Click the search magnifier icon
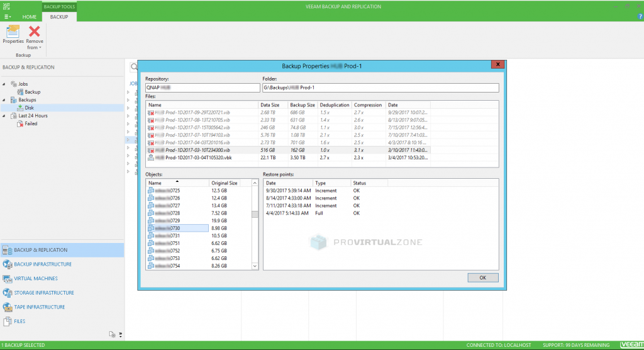The height and width of the screenshot is (350, 644). pyautogui.click(x=134, y=67)
